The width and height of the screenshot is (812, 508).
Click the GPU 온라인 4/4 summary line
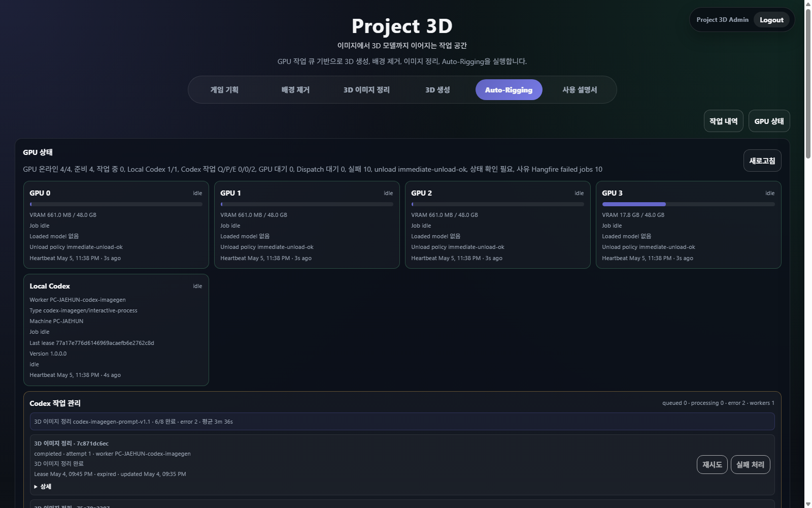coord(313,169)
